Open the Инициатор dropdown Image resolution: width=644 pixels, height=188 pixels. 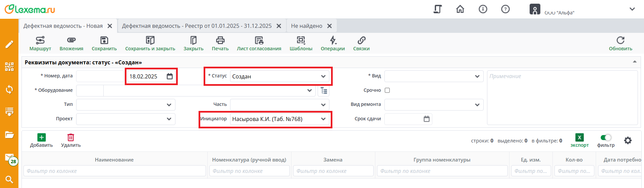(x=323, y=119)
